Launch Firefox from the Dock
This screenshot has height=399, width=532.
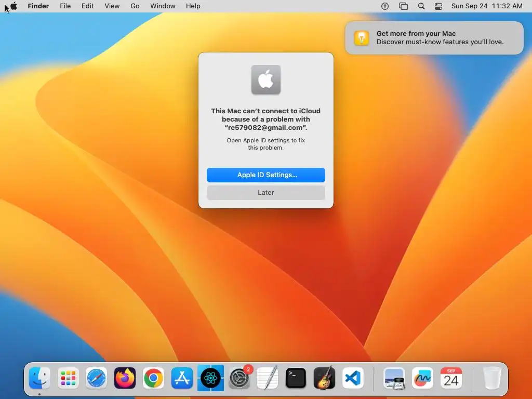coord(125,378)
